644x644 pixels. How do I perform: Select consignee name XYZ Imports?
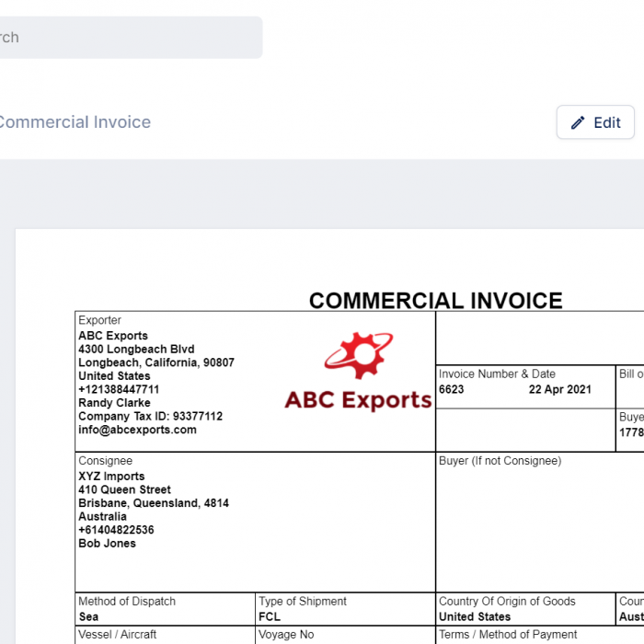pos(111,477)
